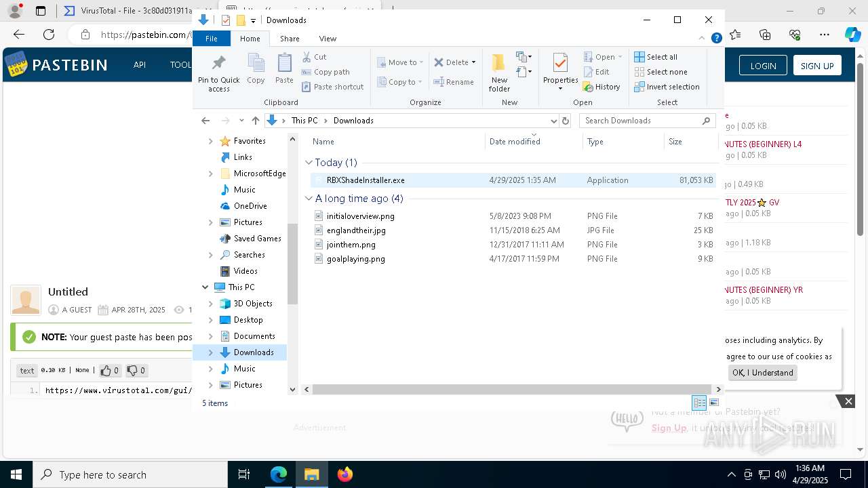Open the Open button dropdown arrow
This screenshot has height=488, width=868.
pyautogui.click(x=620, y=57)
